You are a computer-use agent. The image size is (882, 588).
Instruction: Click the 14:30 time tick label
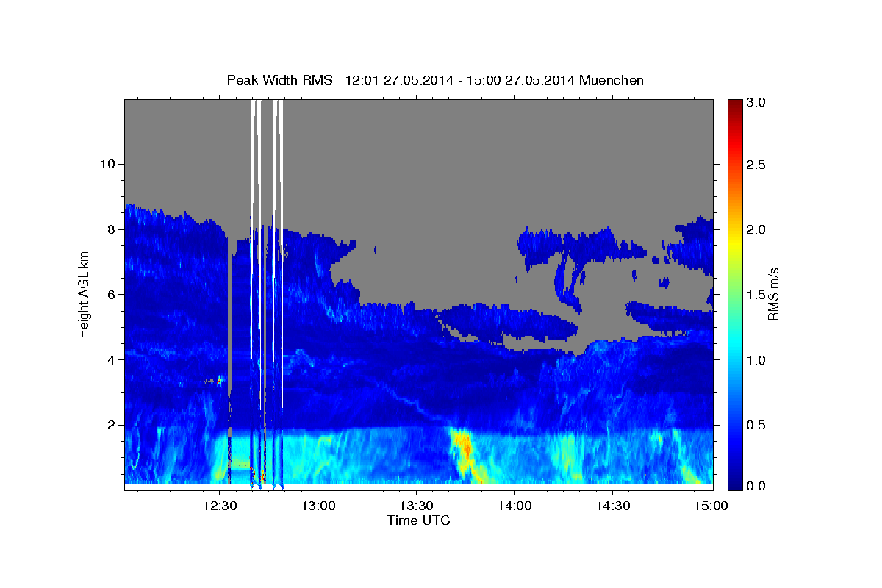[612, 506]
